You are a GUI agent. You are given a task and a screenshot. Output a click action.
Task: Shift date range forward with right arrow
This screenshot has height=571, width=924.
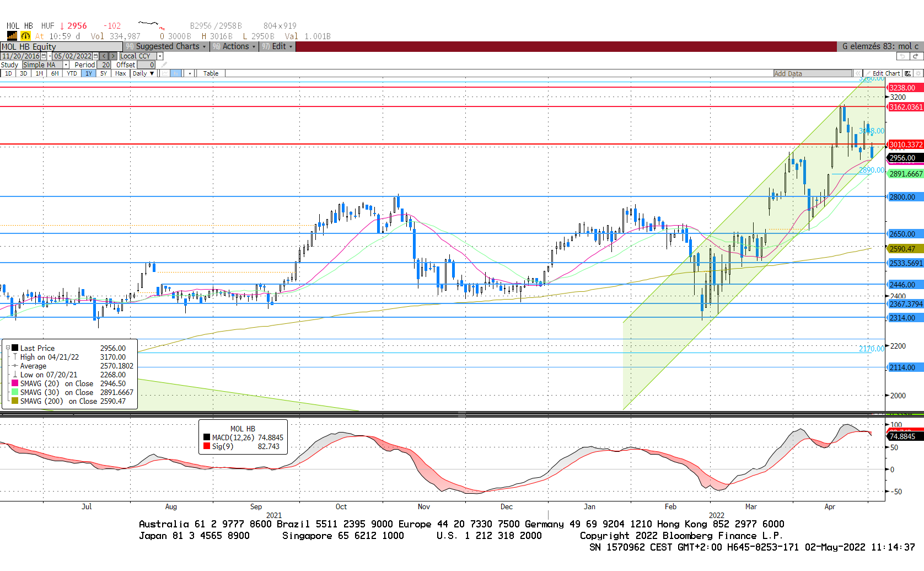click(113, 56)
